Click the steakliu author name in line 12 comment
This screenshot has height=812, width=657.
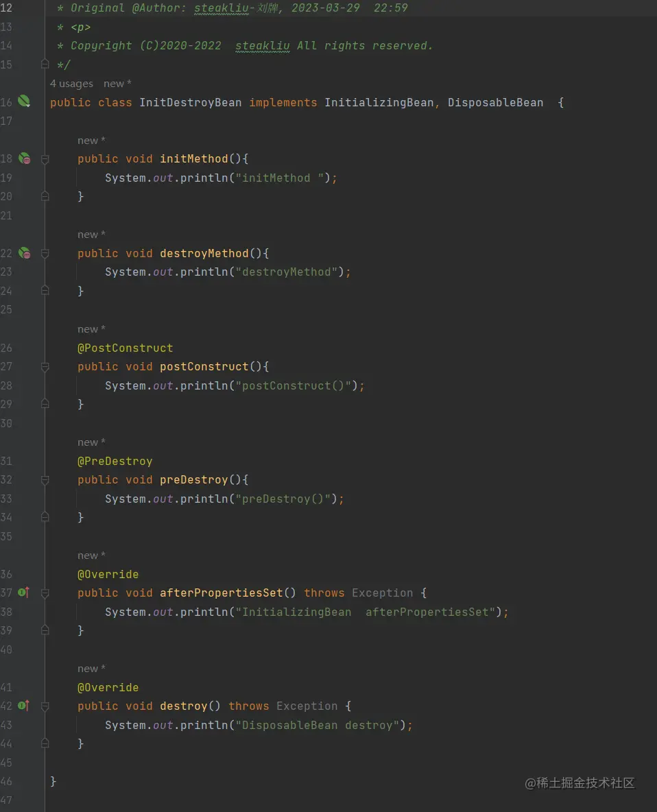pyautogui.click(x=222, y=8)
